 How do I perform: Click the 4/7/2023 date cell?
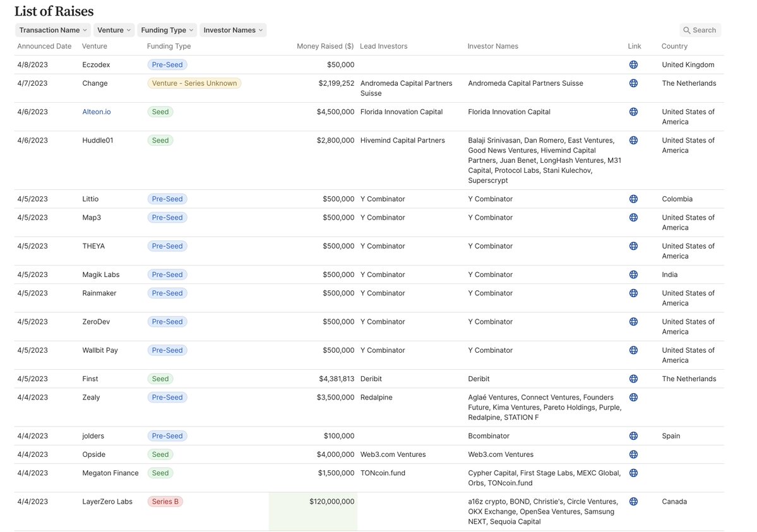32,83
